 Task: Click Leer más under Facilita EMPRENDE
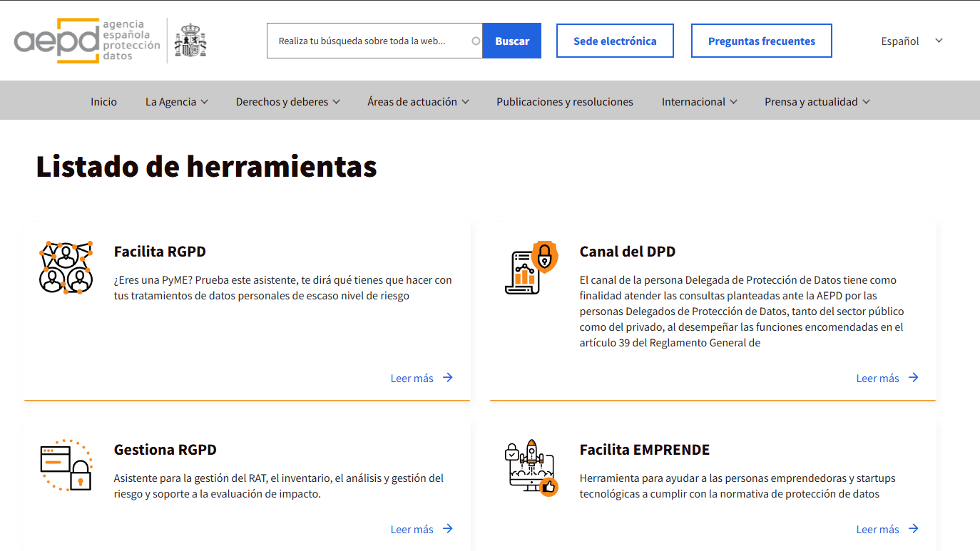877,530
